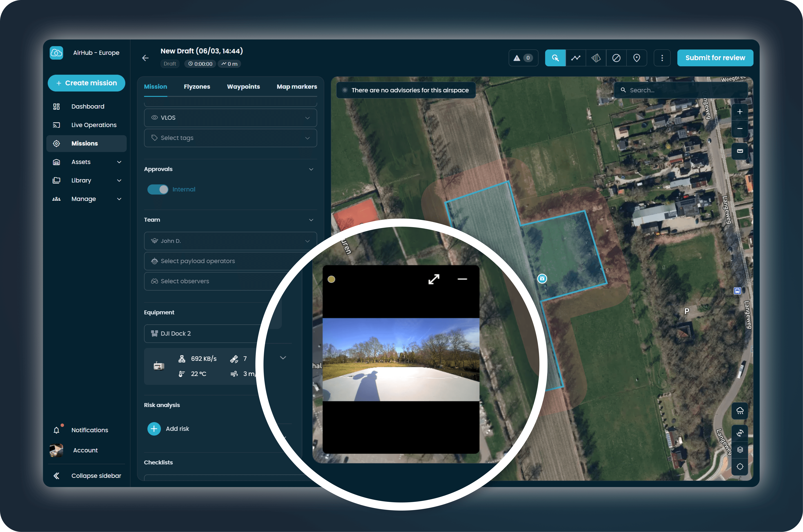Switch to the Waypoints tab
The image size is (803, 532).
[x=243, y=87]
